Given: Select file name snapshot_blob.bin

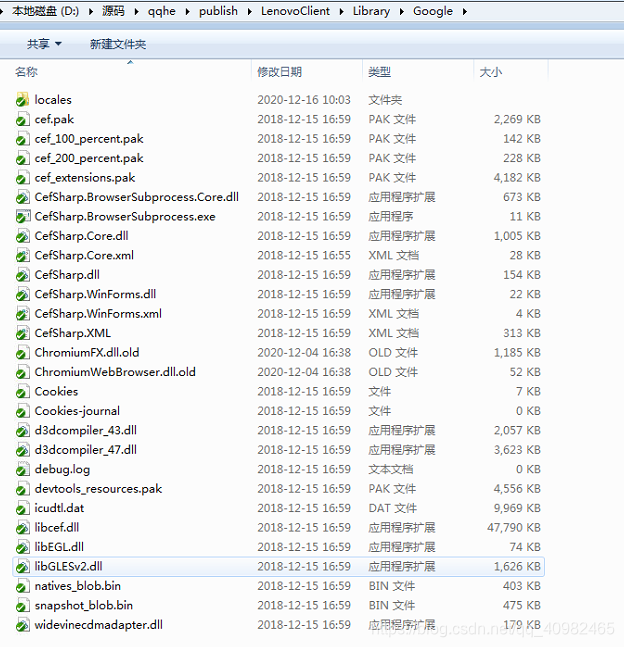Looking at the screenshot, I should point(83,605).
